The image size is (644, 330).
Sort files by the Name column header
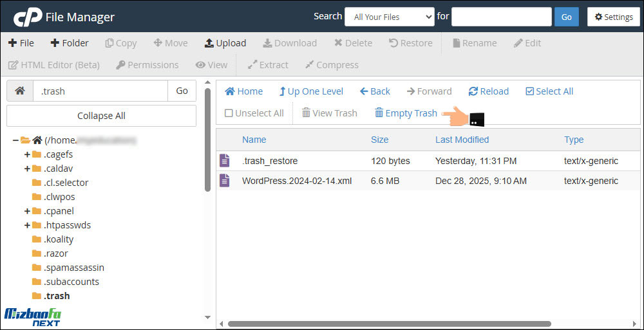click(x=254, y=140)
